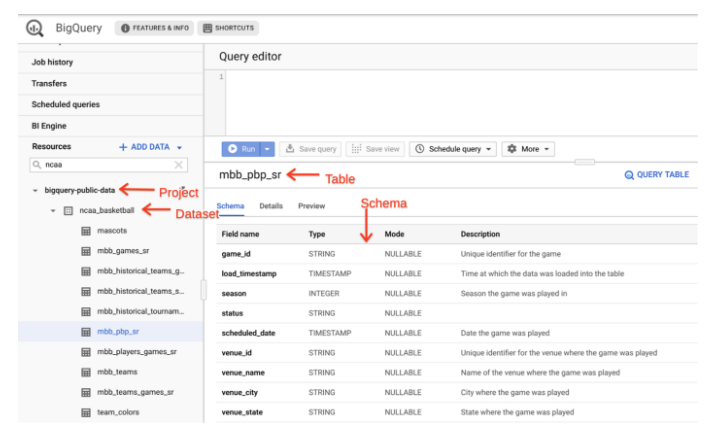
Task: Click Save view button
Action: click(375, 149)
